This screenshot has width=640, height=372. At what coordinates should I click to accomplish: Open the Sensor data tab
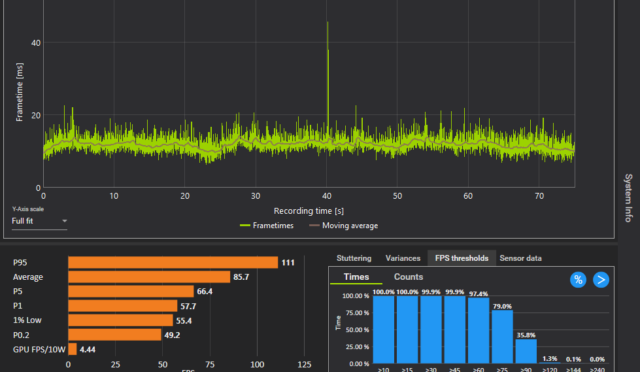520,258
